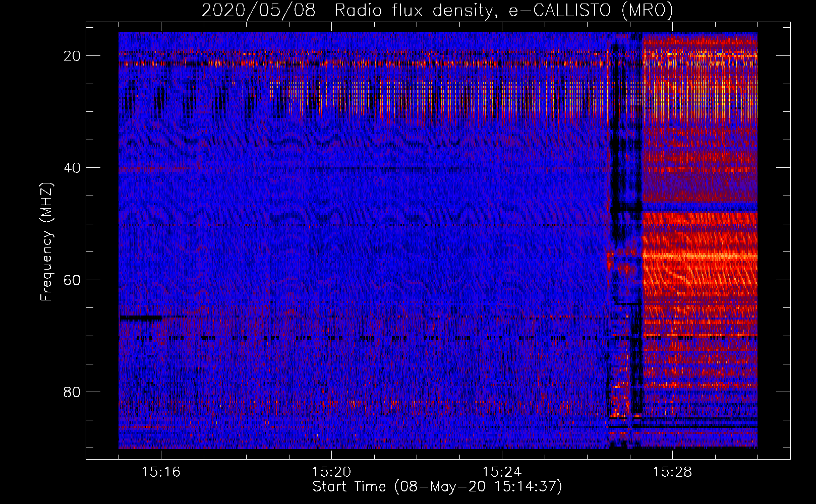Click the 60 frequency tick label
The image size is (816, 504).
point(72,280)
